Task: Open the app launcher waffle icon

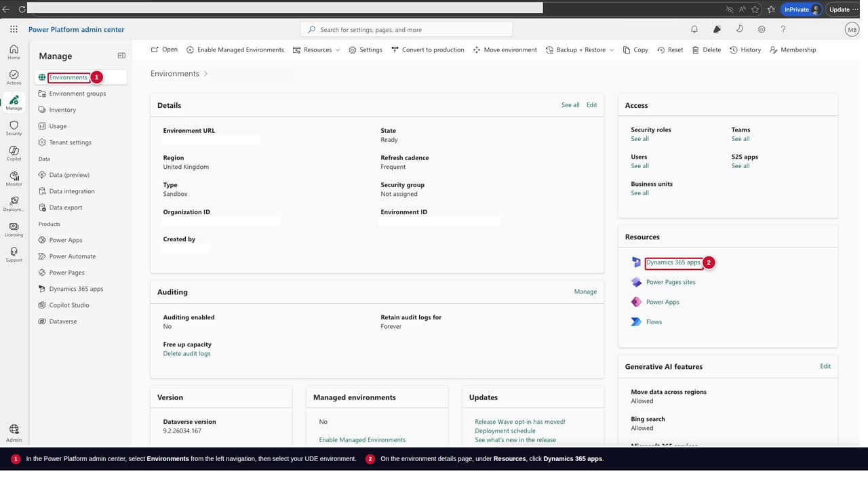Action: [14, 29]
